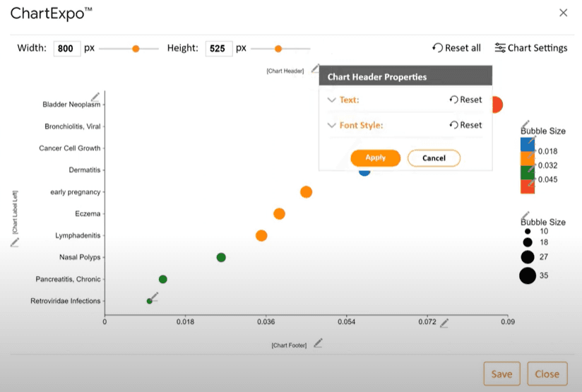Click edit pencil on Retroviridae Infections bubble

[x=154, y=296]
